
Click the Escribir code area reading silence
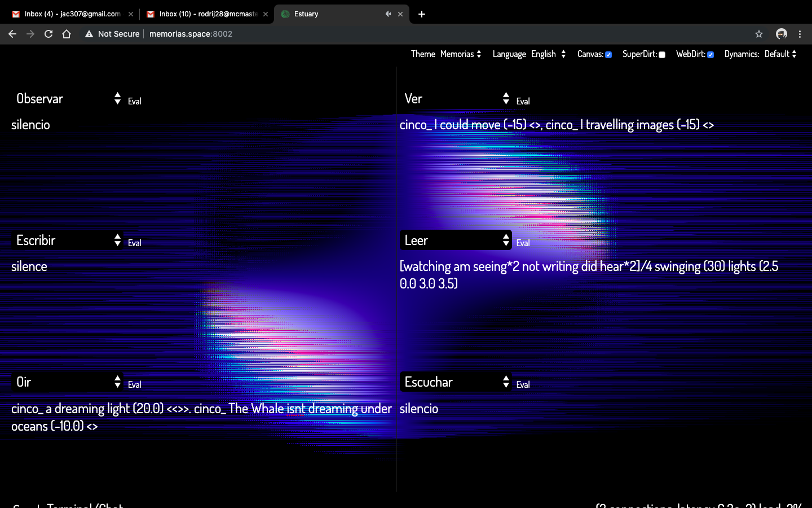pos(29,266)
